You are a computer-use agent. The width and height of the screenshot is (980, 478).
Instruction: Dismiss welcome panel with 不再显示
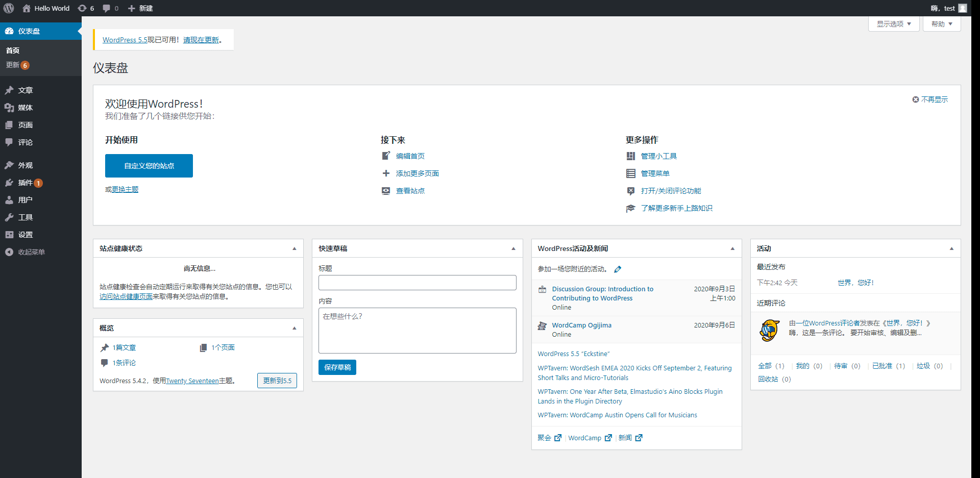(x=930, y=99)
